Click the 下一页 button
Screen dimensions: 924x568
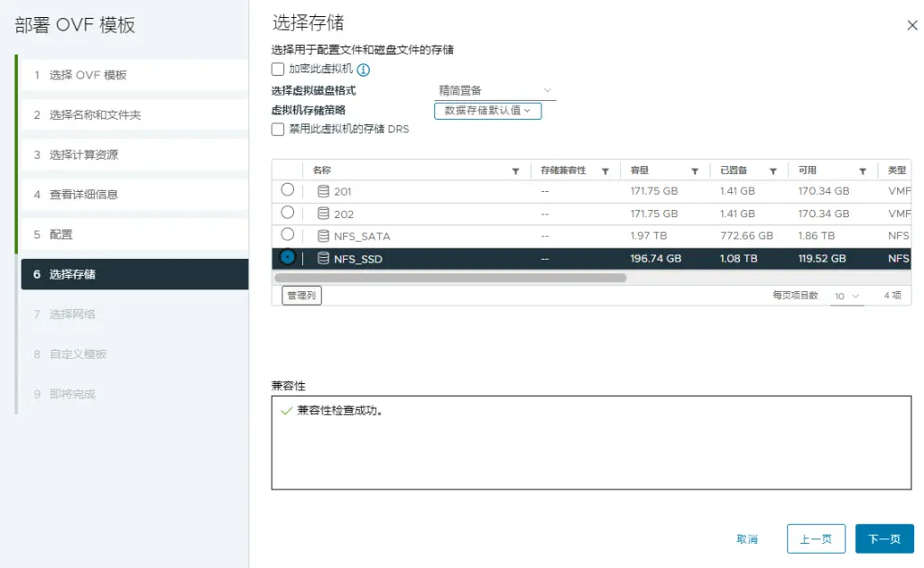pos(883,538)
